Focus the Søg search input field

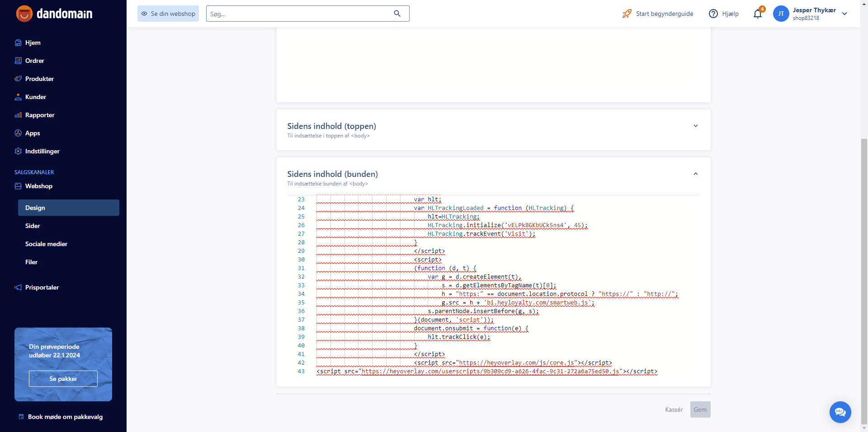tap(298, 14)
